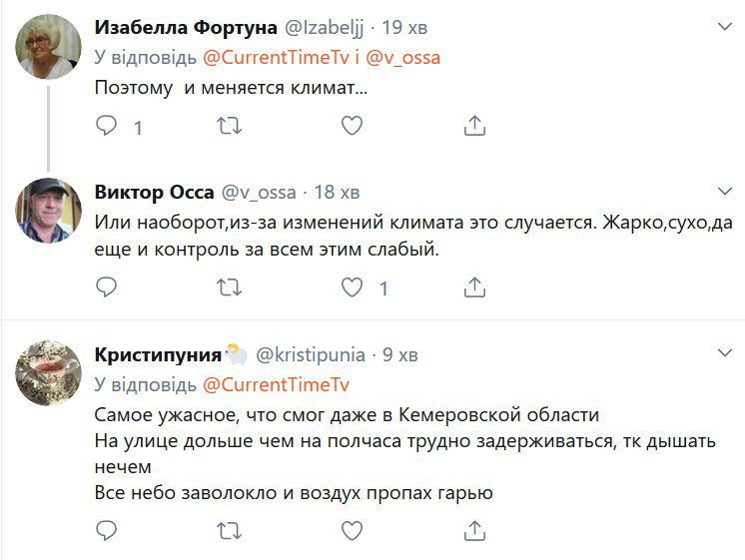Like Виктор Осса's tweet
745x560 pixels.
pos(352,287)
